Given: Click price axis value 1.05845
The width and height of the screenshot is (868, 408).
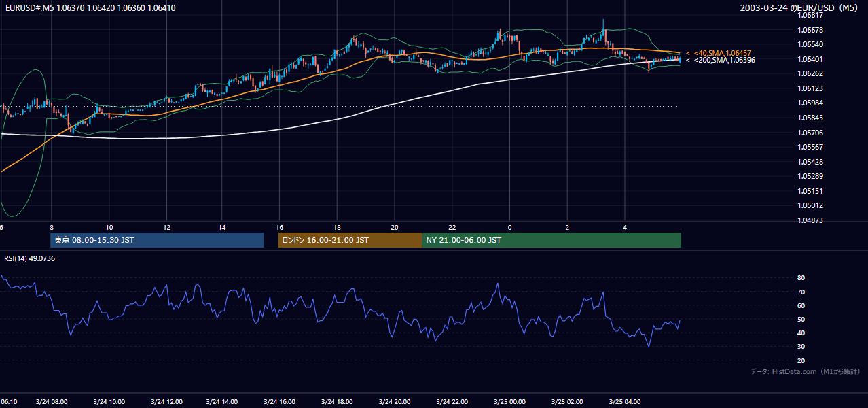Looking at the screenshot, I should (810, 118).
